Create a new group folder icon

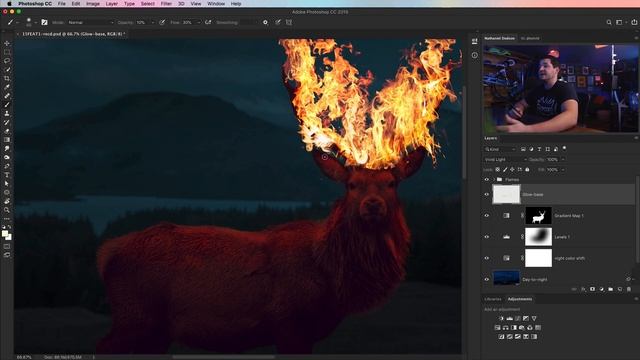[611, 289]
